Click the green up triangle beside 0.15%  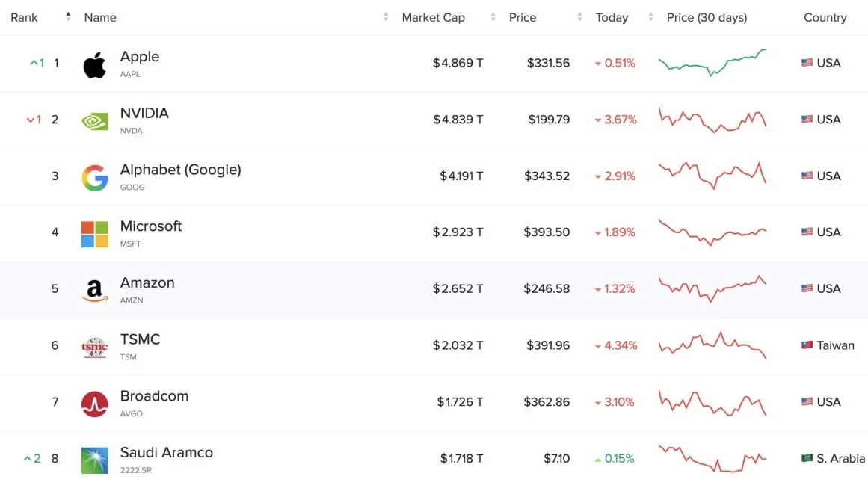point(598,460)
